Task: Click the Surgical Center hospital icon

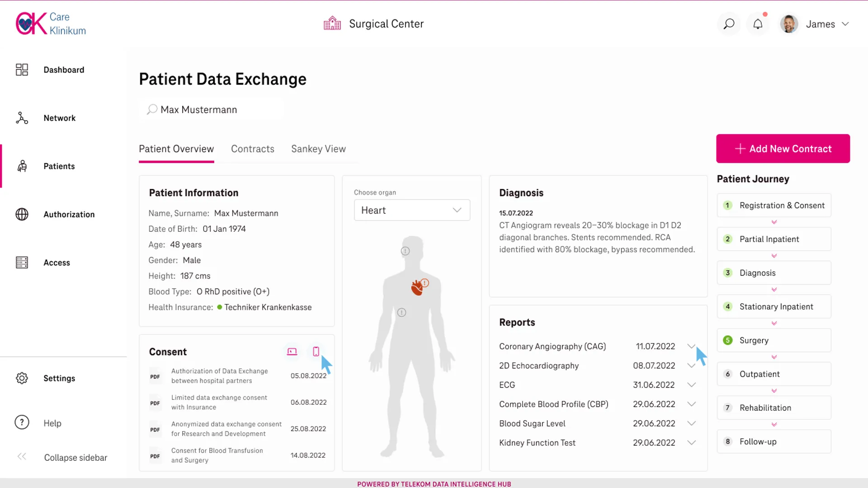Action: pyautogui.click(x=332, y=23)
